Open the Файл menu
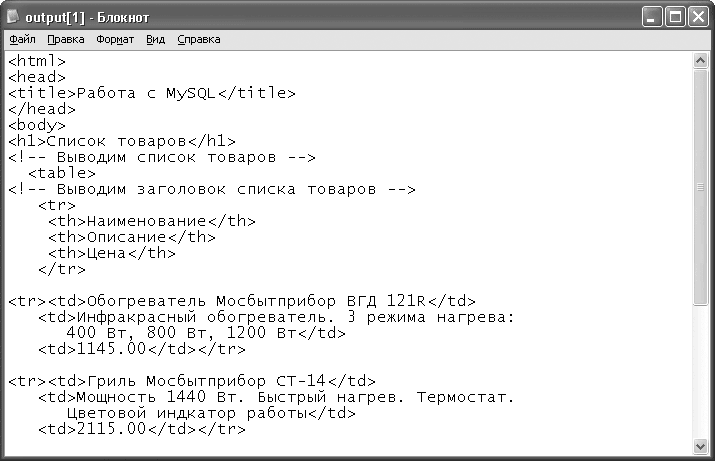Screen dimensions: 715x461 (22, 40)
